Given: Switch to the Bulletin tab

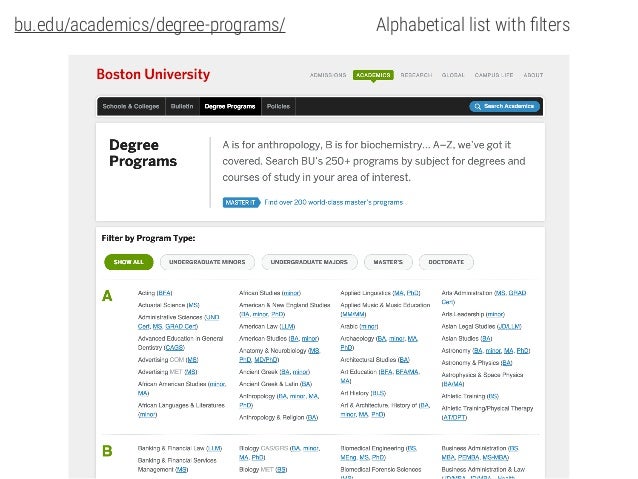Looking at the screenshot, I should tap(182, 106).
